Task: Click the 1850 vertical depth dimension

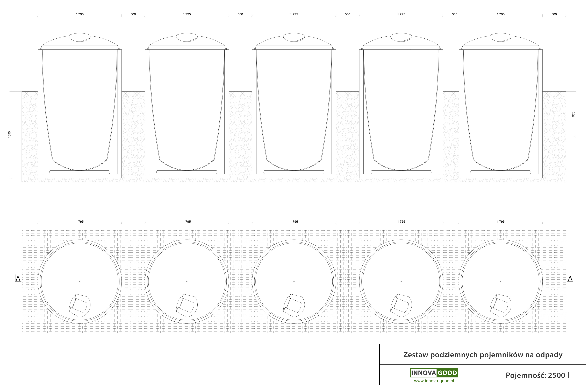Action: tap(9, 135)
